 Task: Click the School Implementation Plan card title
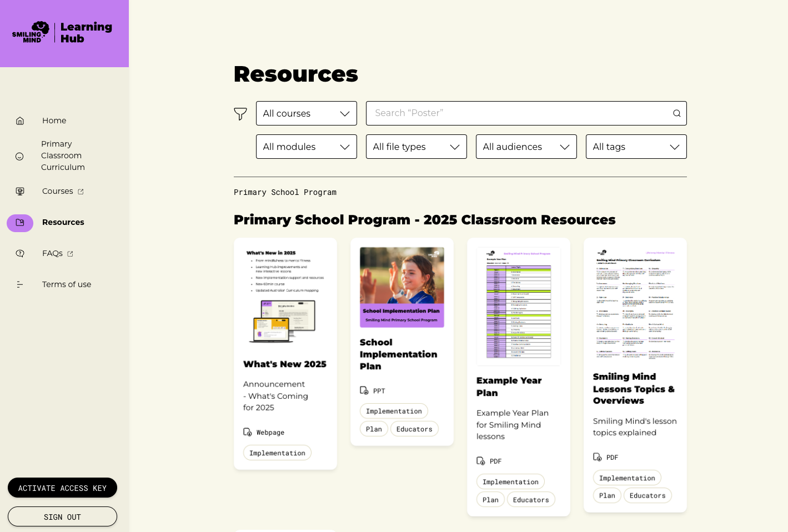point(398,354)
